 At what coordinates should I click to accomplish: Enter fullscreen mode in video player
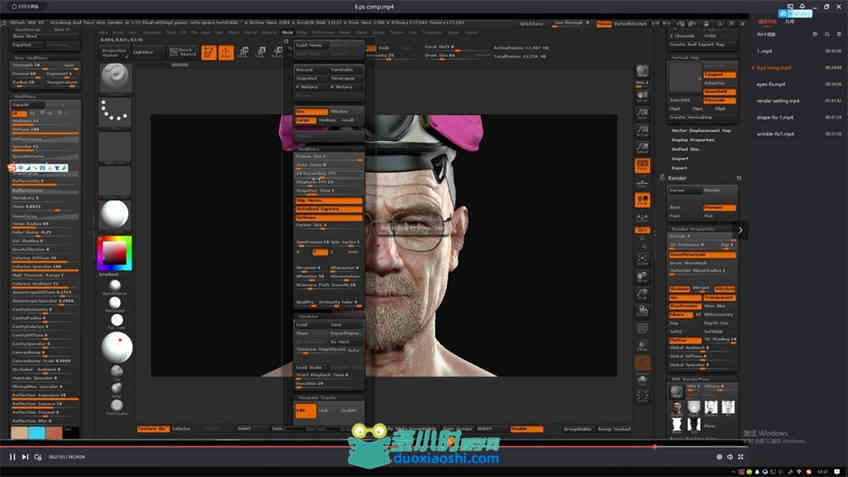tap(740, 457)
